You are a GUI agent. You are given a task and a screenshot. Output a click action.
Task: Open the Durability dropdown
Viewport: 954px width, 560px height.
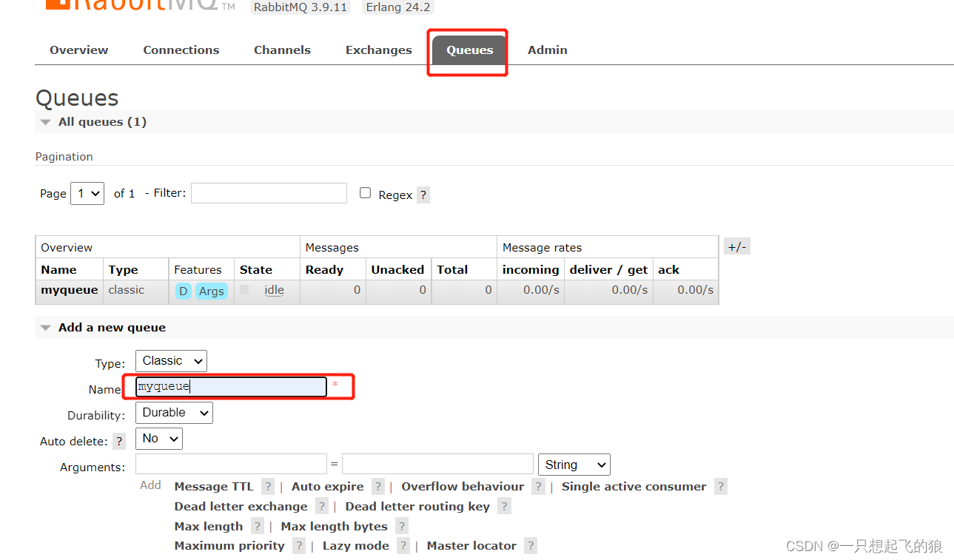tap(173, 412)
